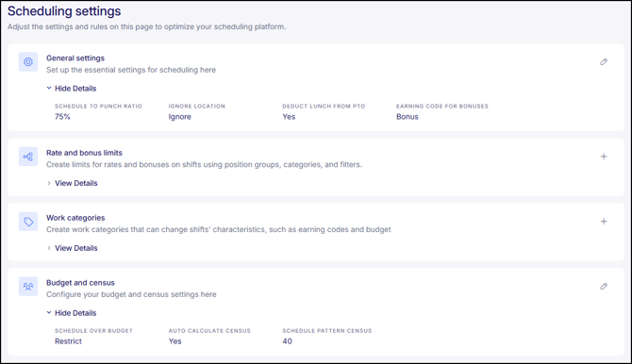Add a new rate and bonus limit

point(604,157)
